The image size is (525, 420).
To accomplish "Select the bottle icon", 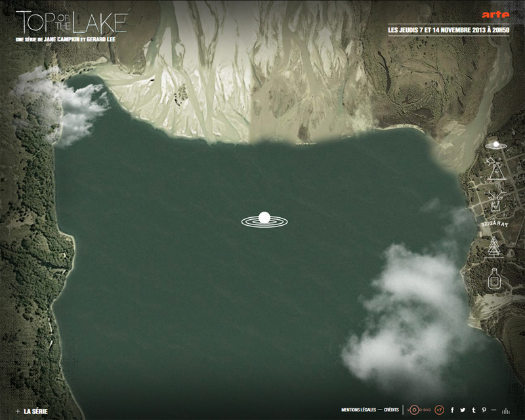I will 494,278.
